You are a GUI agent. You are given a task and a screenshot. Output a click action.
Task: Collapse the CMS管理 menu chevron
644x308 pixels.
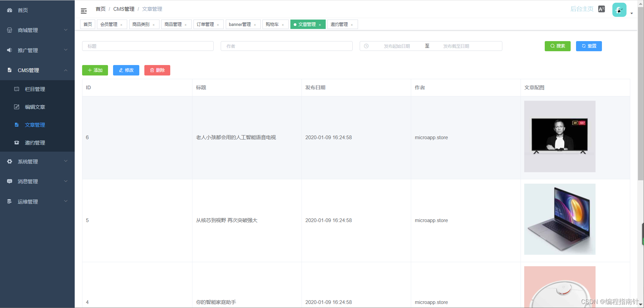66,70
